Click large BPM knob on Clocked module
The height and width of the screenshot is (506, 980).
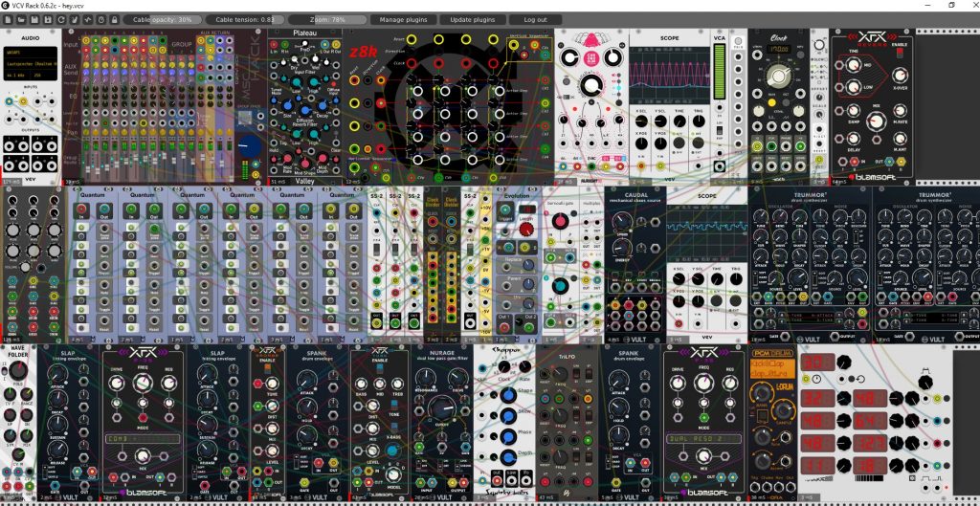point(779,76)
